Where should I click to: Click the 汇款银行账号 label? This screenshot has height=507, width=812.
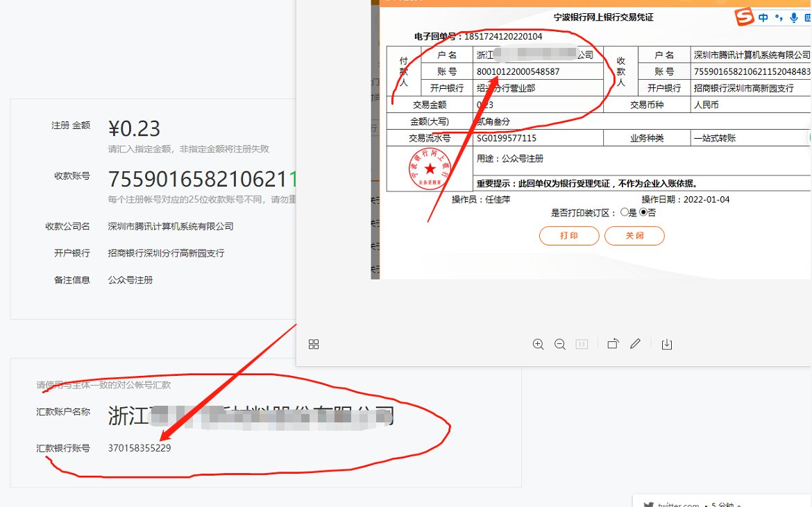(63, 448)
